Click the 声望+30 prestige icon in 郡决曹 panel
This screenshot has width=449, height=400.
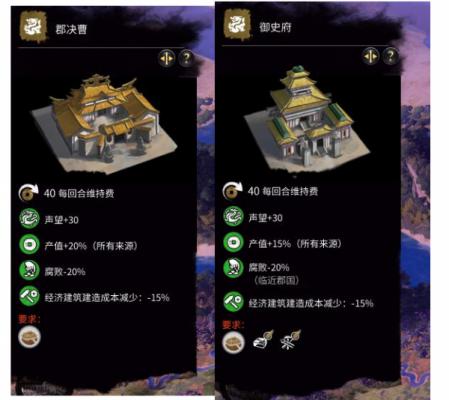29,219
